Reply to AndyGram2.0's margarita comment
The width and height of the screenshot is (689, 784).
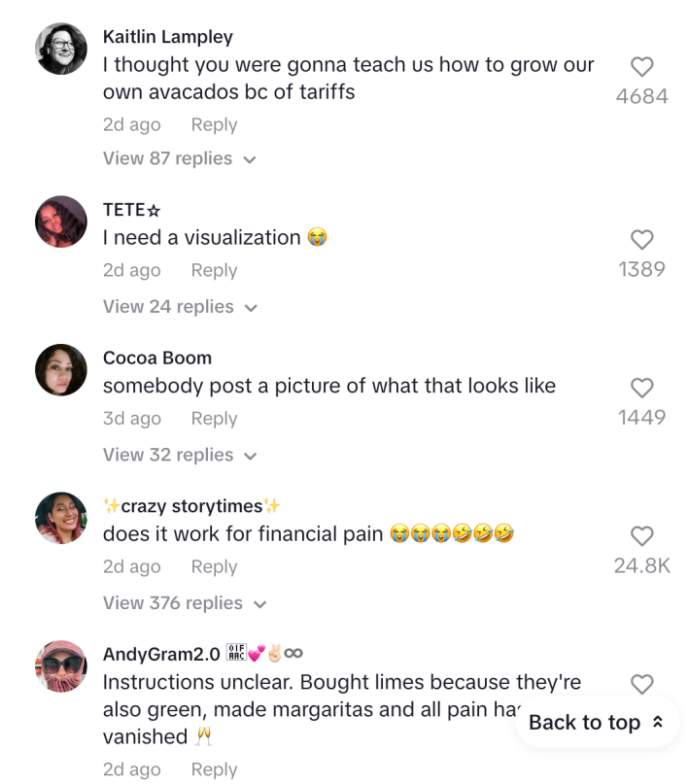(213, 769)
